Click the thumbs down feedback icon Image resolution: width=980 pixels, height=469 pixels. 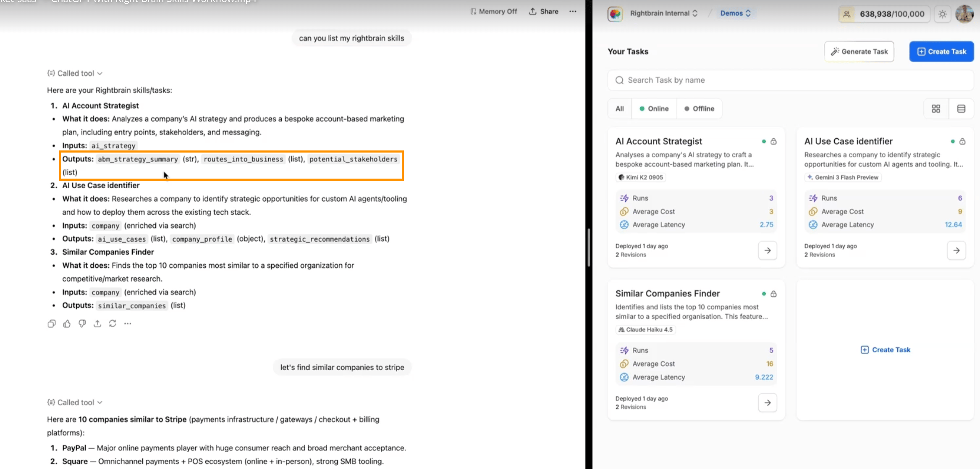pyautogui.click(x=82, y=324)
